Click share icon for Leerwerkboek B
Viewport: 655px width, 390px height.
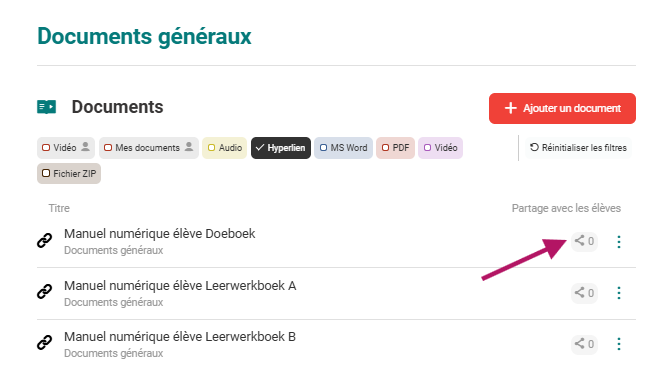584,344
